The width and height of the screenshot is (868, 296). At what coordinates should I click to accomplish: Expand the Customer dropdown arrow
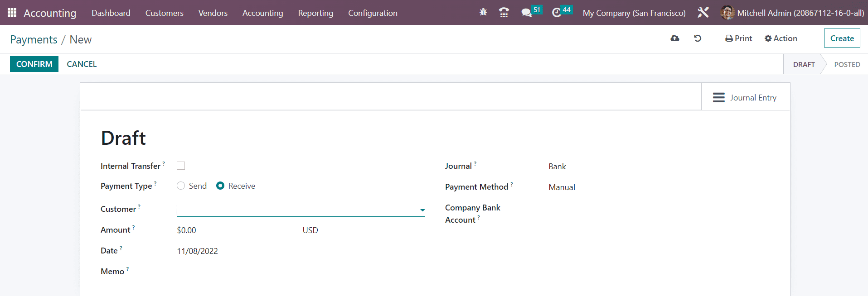tap(422, 210)
